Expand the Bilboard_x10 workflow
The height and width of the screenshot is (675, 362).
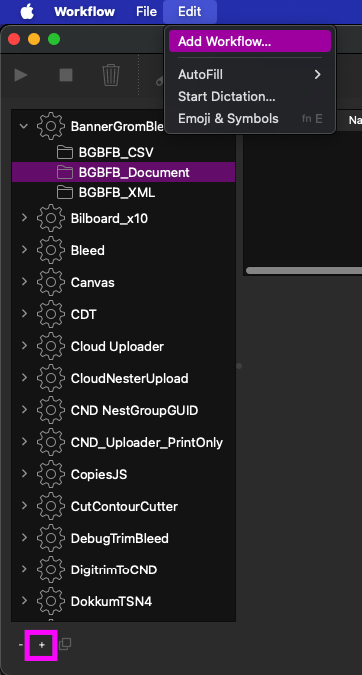(x=24, y=218)
